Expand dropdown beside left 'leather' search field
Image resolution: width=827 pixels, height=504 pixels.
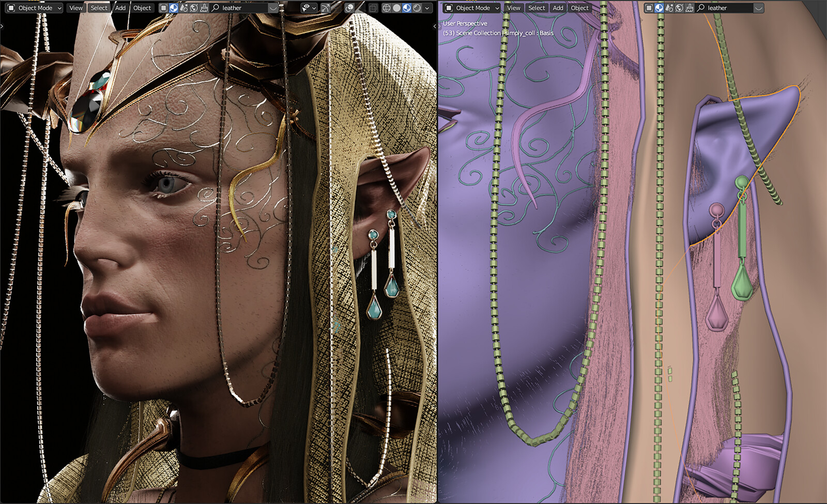273,8
